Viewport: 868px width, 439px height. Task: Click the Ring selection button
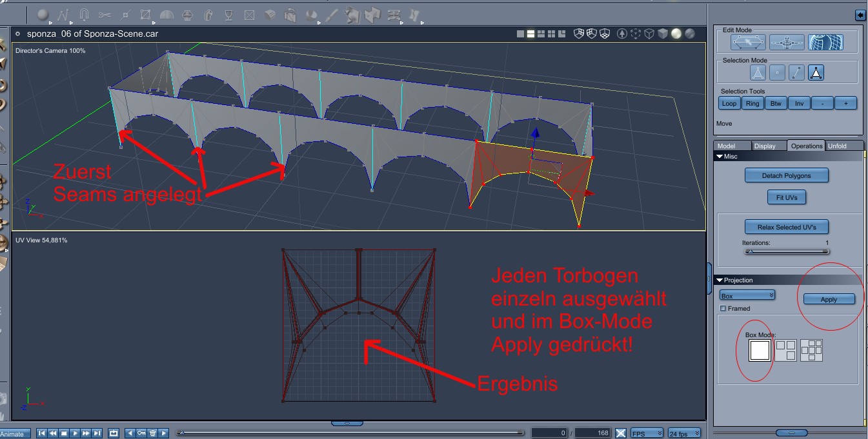click(752, 103)
